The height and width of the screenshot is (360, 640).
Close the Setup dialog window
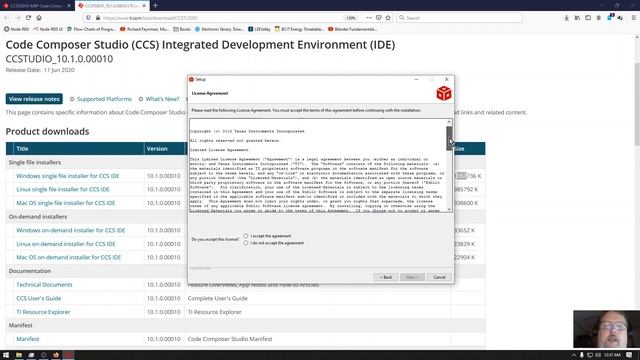coord(447,79)
